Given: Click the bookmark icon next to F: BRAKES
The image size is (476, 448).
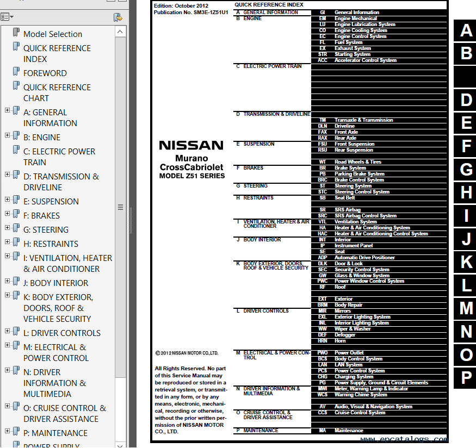Looking at the screenshot, I should tap(16, 214).
